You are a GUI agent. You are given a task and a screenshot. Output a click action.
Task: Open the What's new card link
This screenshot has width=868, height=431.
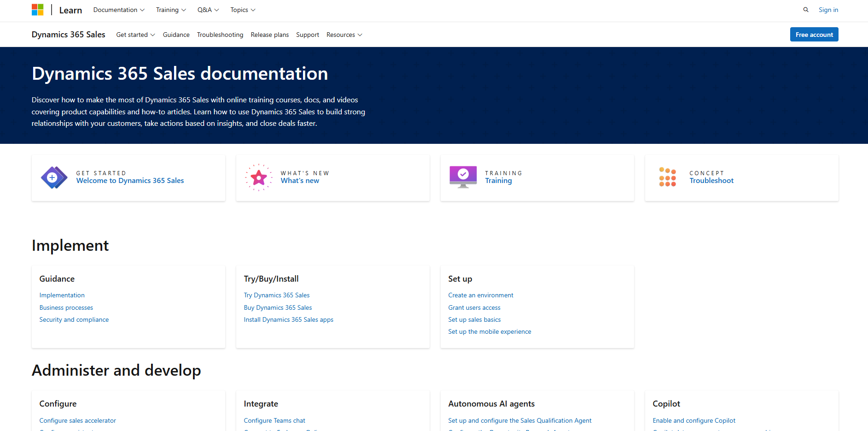pos(300,181)
